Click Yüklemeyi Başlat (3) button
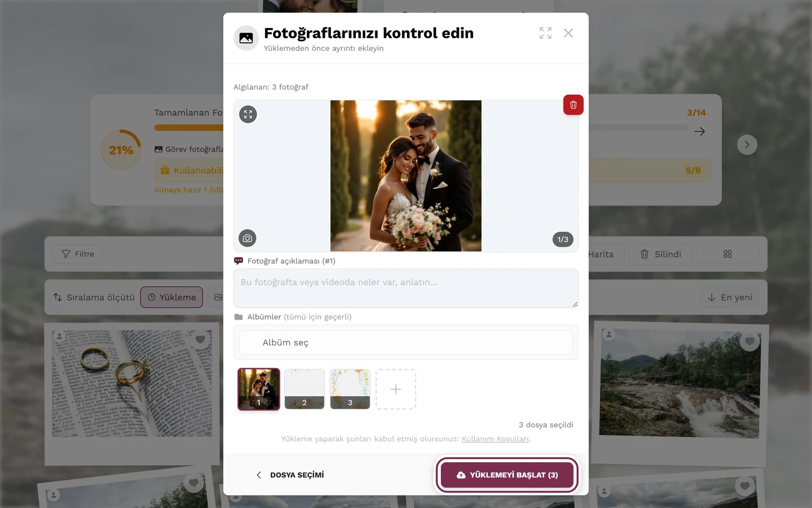This screenshot has width=812, height=508. pos(507,475)
